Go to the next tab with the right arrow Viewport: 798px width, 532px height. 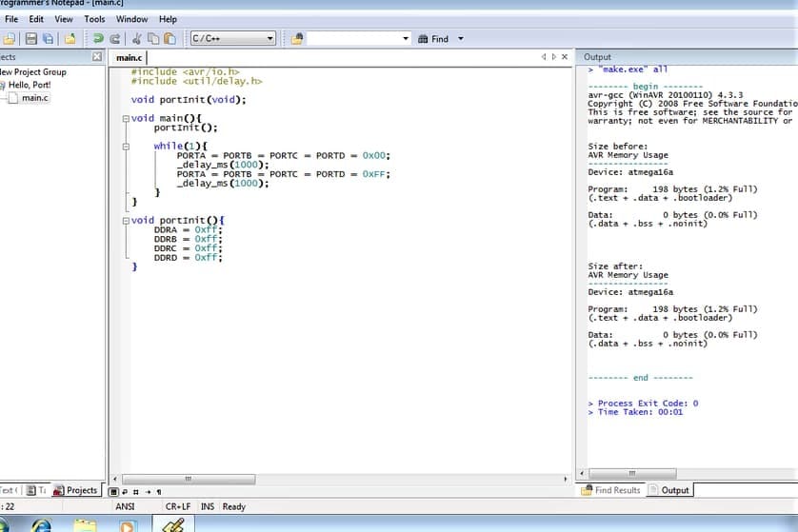point(553,57)
